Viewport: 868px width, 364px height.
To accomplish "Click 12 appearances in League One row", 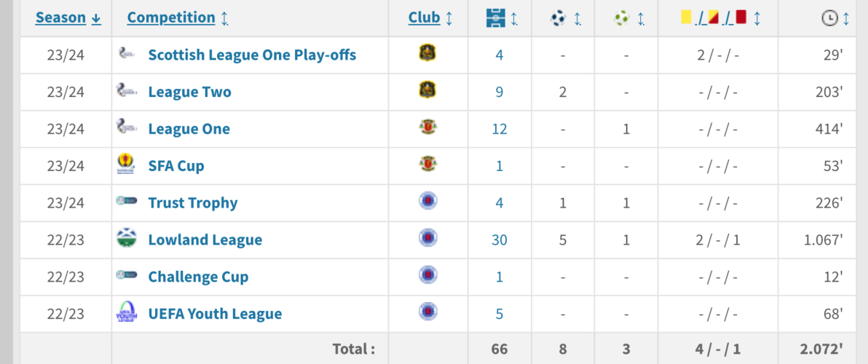I will pyautogui.click(x=500, y=129).
